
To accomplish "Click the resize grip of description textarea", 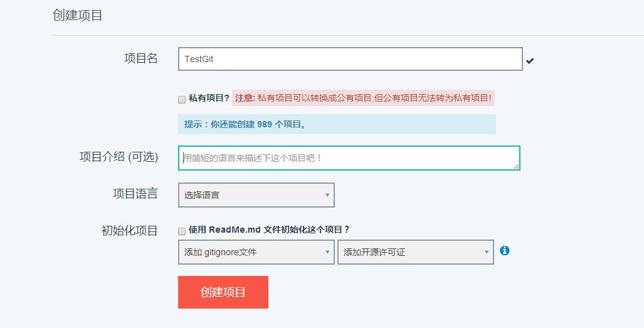I will pyautogui.click(x=516, y=166).
